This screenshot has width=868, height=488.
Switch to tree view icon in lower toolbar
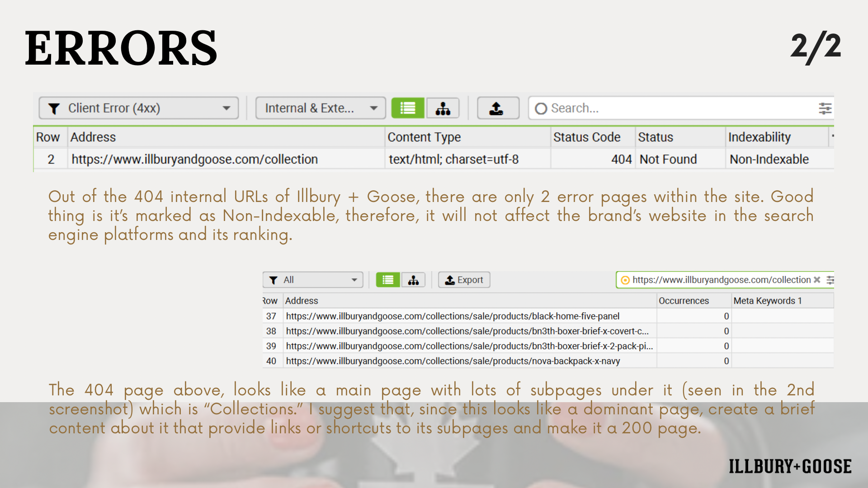413,280
